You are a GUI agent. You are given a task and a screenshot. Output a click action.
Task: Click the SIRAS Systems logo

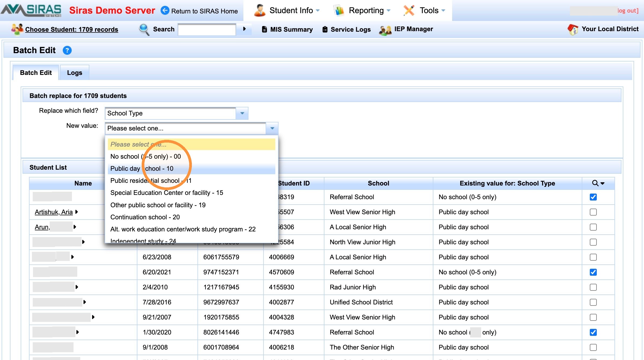click(31, 10)
